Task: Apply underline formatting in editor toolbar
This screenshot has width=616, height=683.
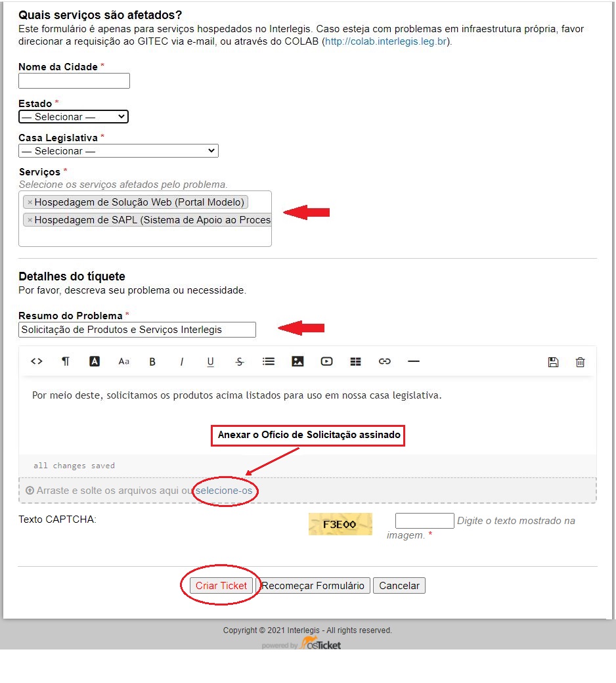Action: (x=211, y=361)
